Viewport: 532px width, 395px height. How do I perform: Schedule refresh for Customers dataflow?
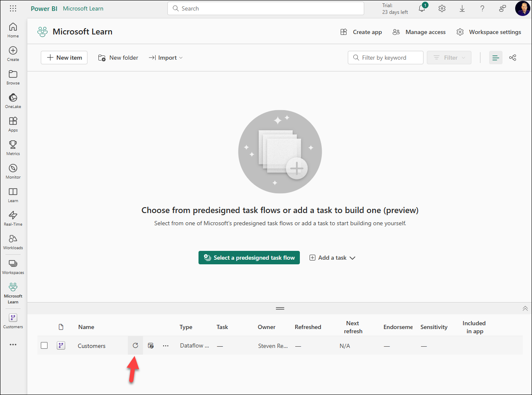[x=151, y=345]
